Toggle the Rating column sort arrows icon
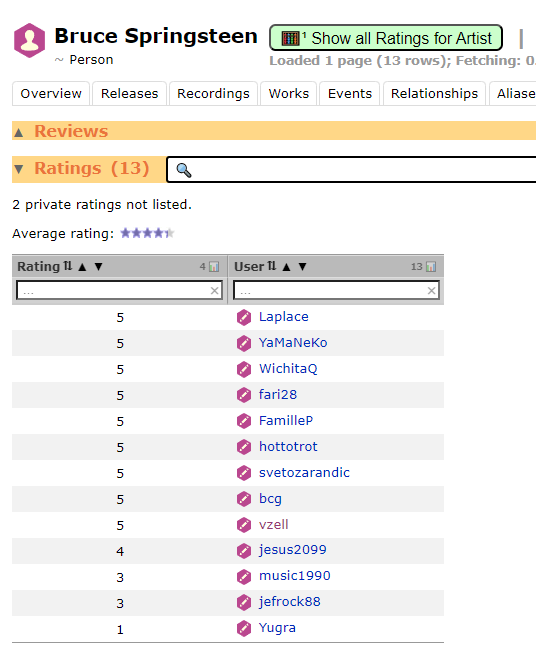 tap(68, 266)
